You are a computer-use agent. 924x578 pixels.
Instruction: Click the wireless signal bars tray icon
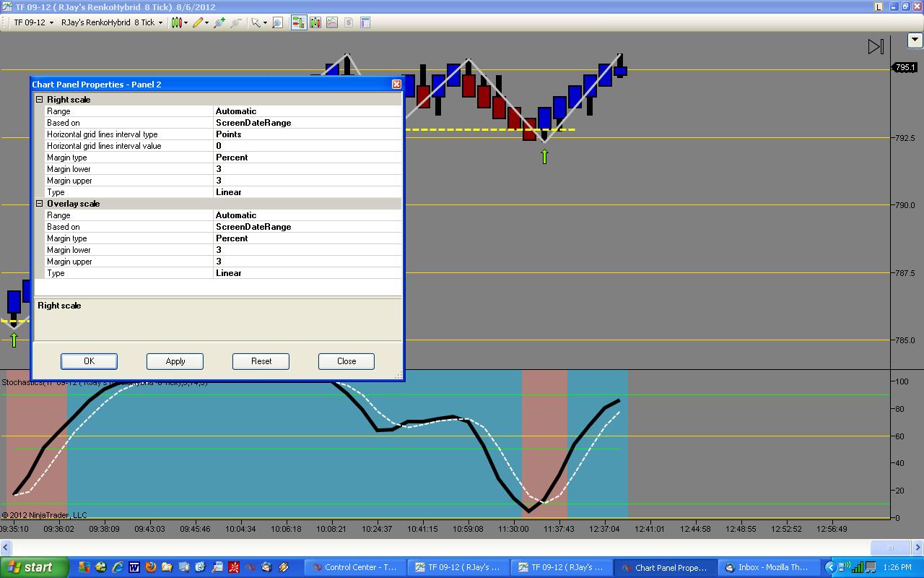pyautogui.click(x=858, y=567)
